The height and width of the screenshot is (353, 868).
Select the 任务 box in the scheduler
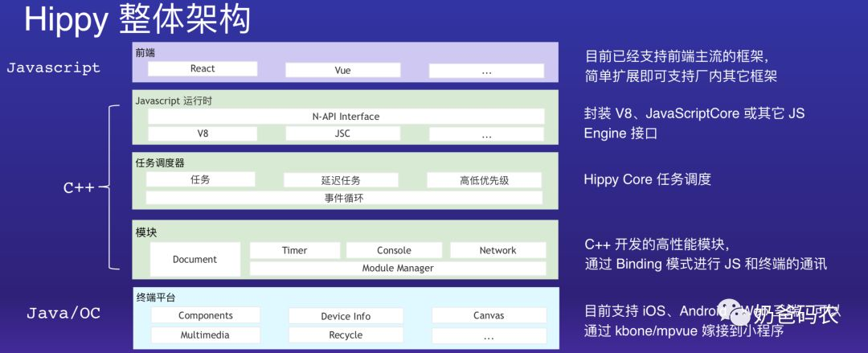pos(200,179)
